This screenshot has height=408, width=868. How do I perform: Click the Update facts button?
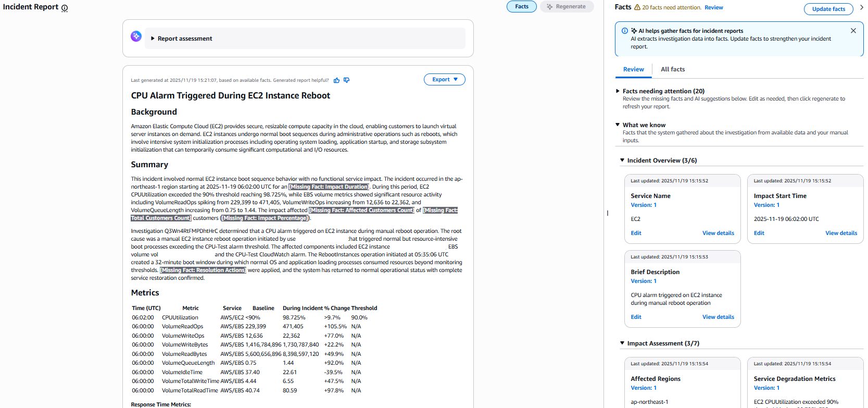coord(828,9)
